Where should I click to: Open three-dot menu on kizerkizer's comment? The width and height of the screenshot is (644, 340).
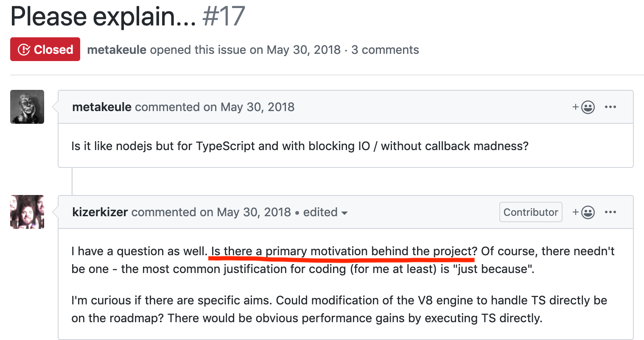(610, 212)
